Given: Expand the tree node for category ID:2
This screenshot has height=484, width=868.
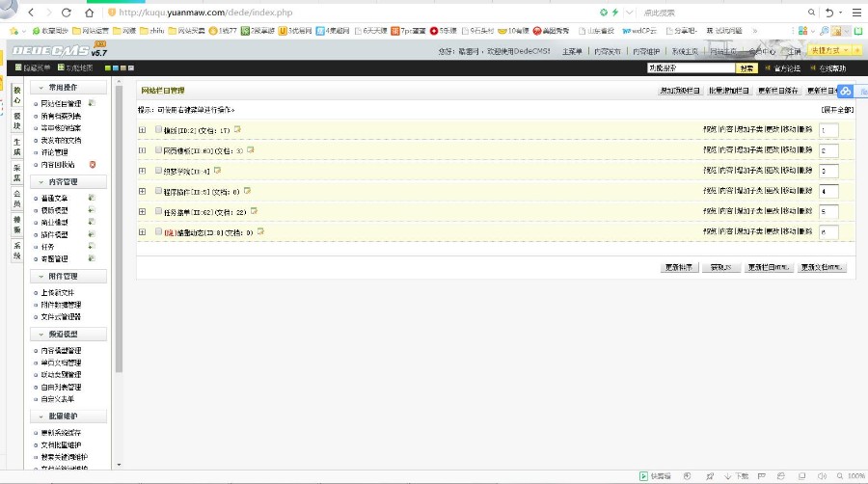Looking at the screenshot, I should tap(143, 130).
